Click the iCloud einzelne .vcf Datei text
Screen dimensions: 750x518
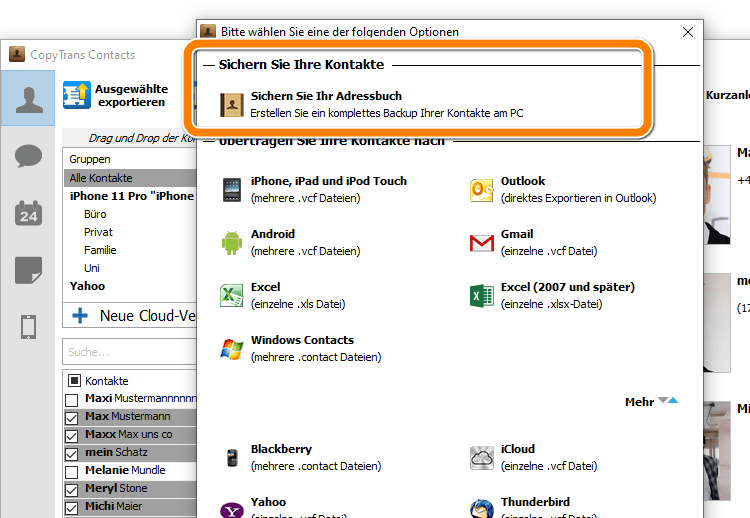(549, 466)
